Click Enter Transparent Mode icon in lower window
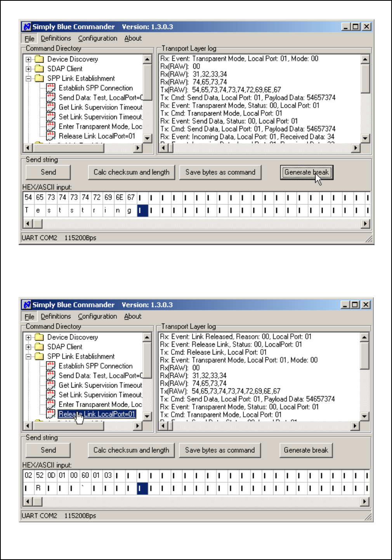The height and width of the screenshot is (560, 392). coord(50,404)
